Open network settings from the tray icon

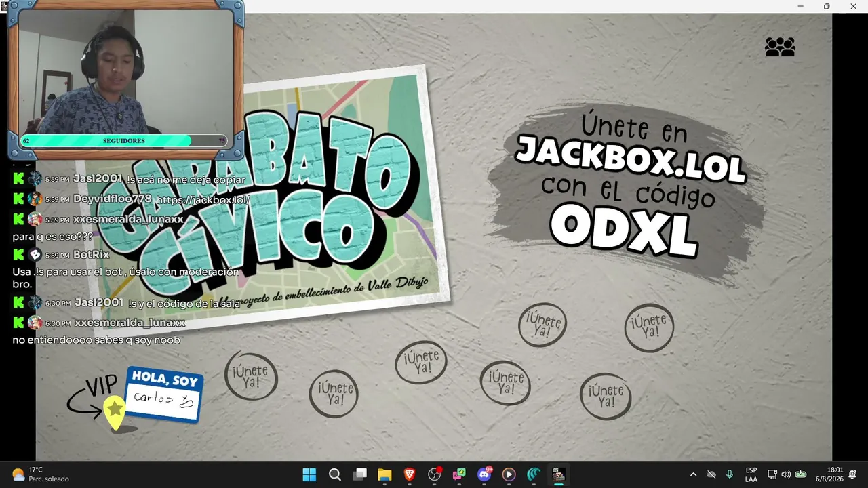pos(772,474)
